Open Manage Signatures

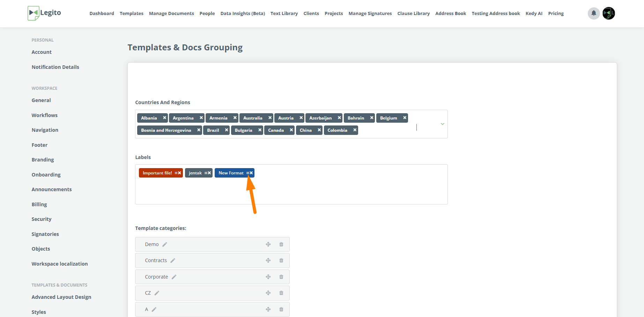(x=370, y=13)
